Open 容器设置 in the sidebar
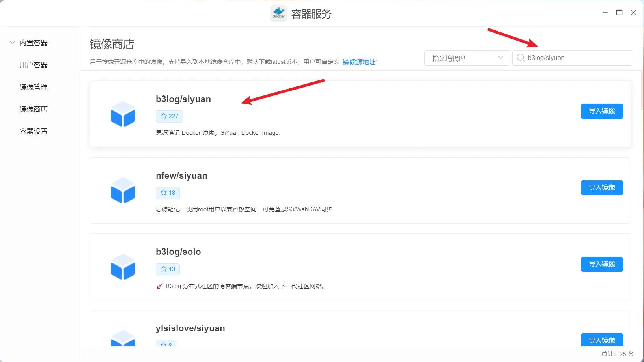The height and width of the screenshot is (362, 644). [34, 131]
